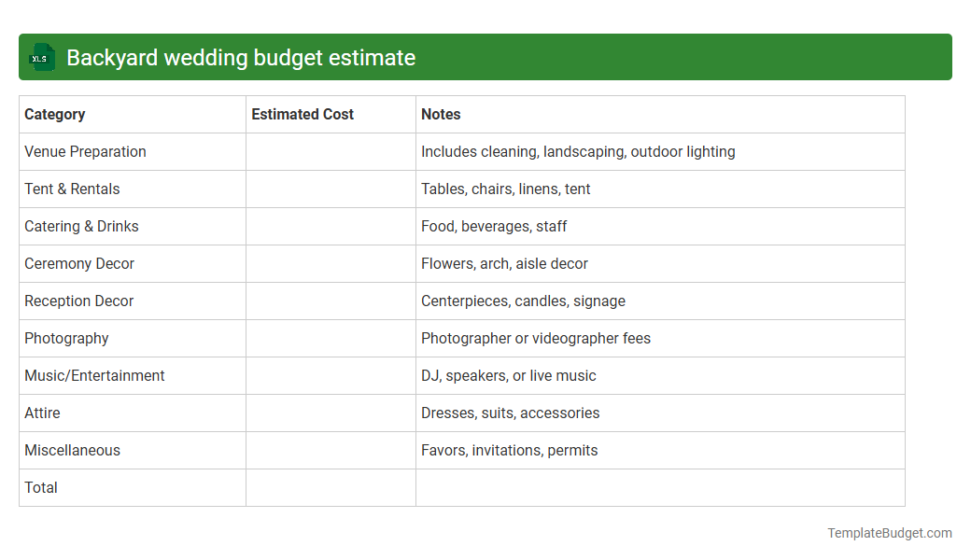The width and height of the screenshot is (971, 560).
Task: Click the Miscellaneous row label
Action: pos(72,450)
